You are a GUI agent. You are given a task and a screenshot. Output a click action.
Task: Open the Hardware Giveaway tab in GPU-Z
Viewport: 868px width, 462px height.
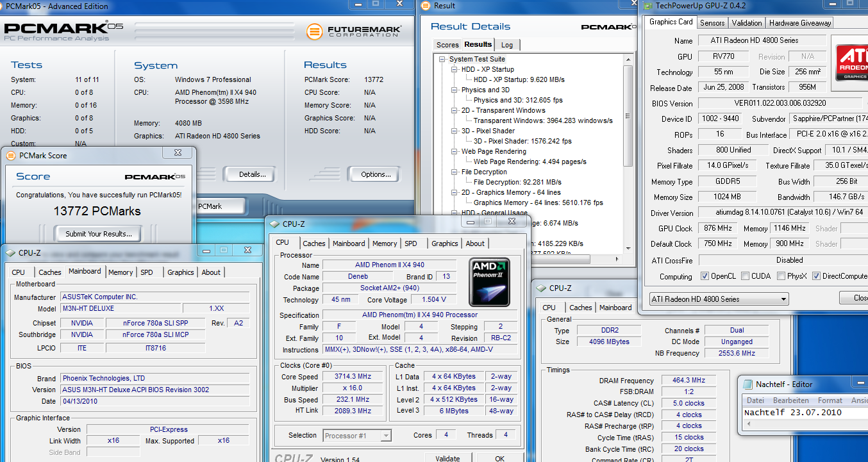pyautogui.click(x=799, y=22)
